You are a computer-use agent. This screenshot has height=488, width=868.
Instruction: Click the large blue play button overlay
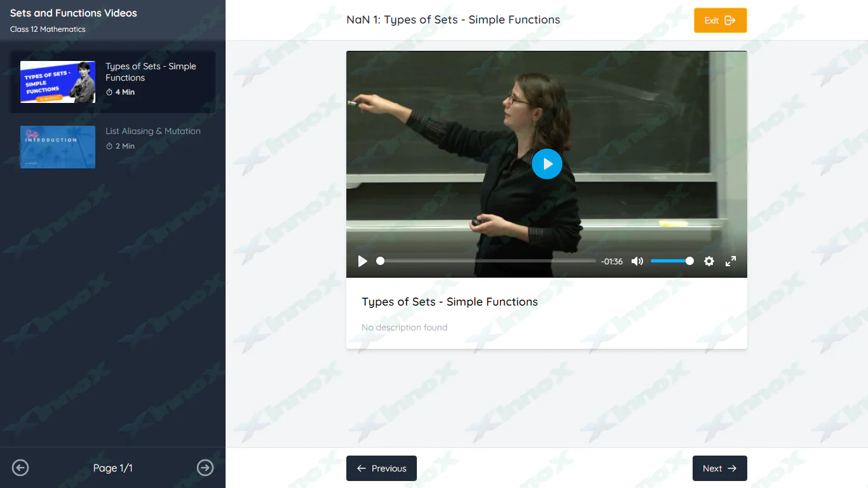(x=546, y=164)
